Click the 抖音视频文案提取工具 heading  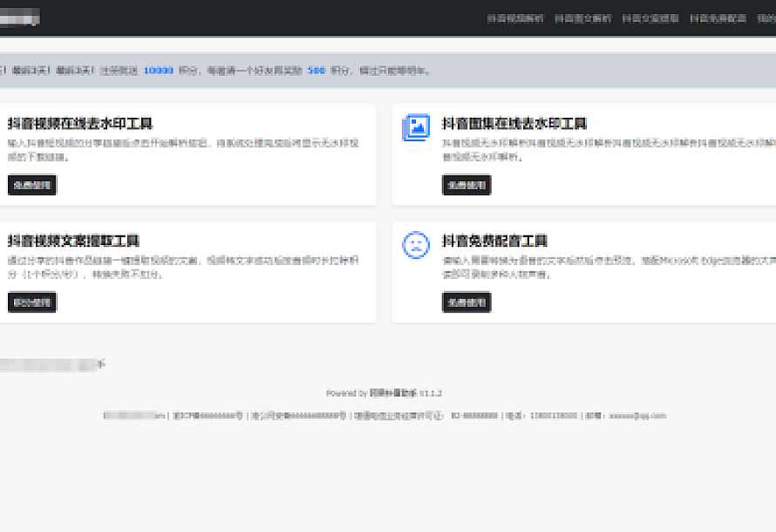(74, 241)
